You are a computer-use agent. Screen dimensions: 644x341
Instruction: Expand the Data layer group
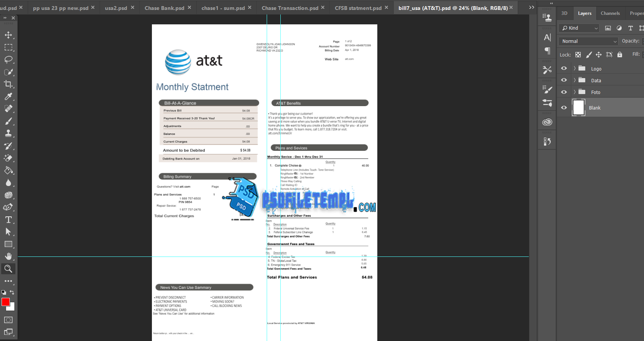[x=575, y=80]
